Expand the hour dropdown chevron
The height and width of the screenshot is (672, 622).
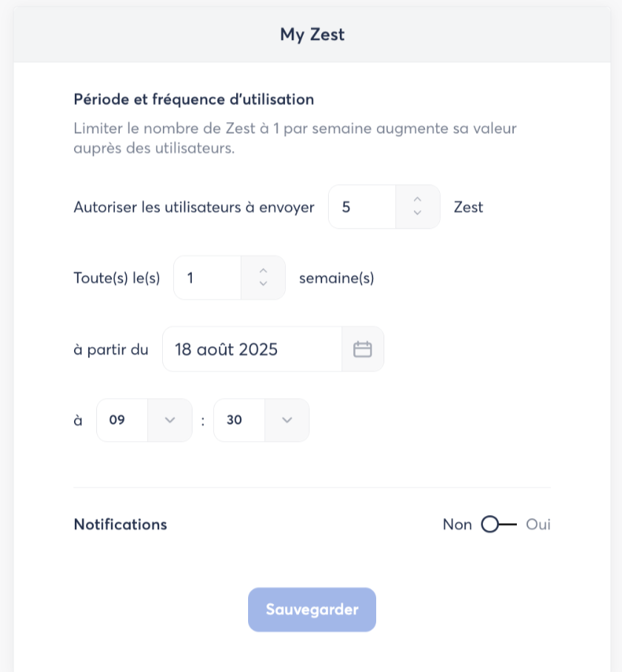pyautogui.click(x=170, y=420)
